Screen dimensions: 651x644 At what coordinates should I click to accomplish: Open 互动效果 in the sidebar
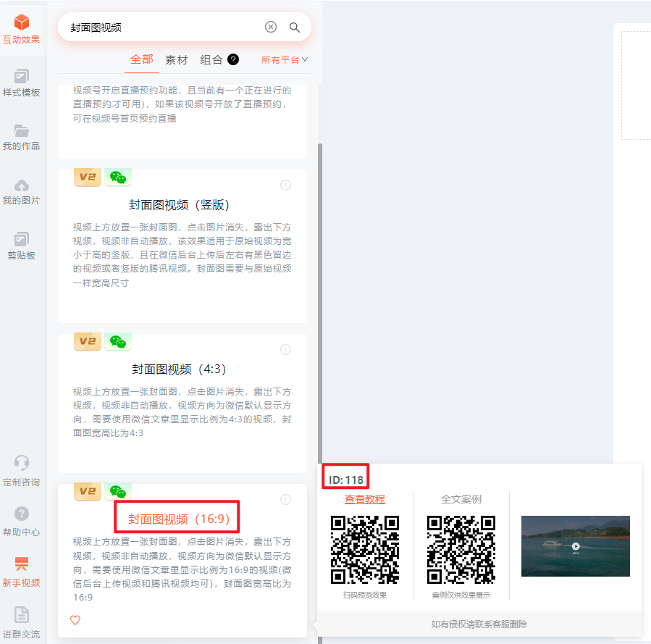(x=21, y=29)
